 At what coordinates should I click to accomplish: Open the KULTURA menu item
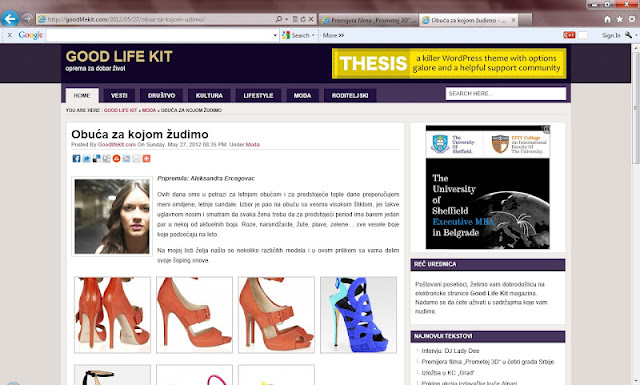(x=209, y=96)
